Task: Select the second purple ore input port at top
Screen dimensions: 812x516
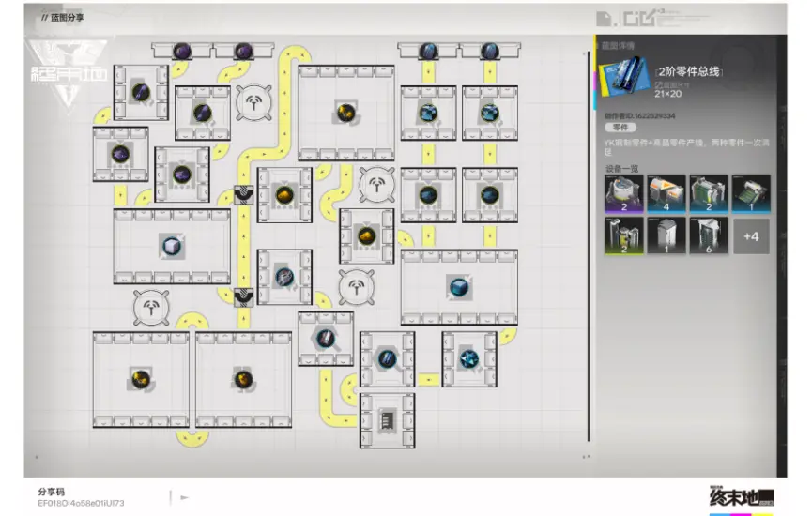Action: (x=243, y=51)
